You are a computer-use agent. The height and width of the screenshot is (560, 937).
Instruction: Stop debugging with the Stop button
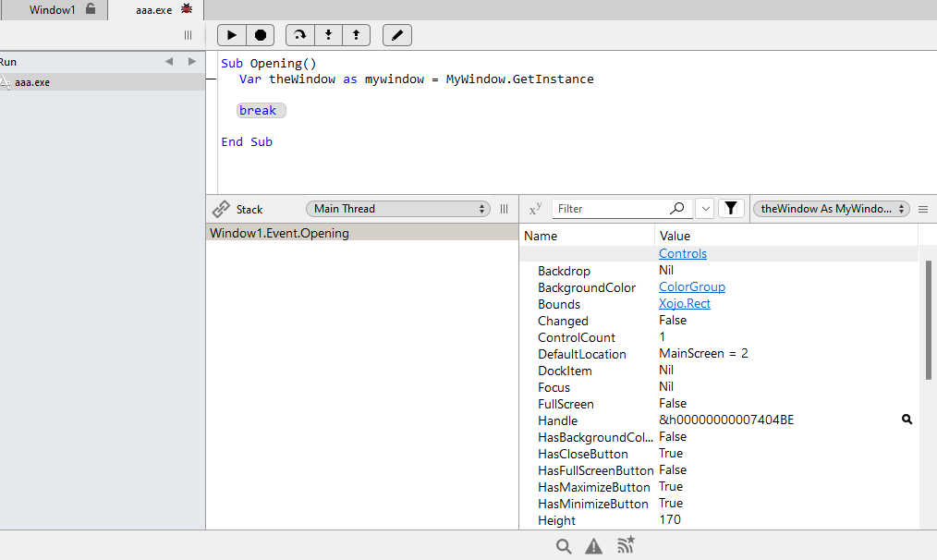tap(260, 35)
